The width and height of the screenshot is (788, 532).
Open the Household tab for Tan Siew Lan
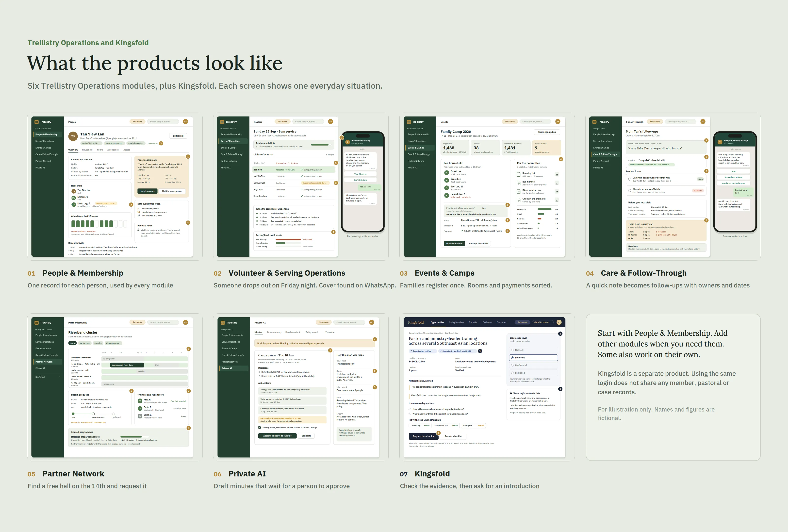pyautogui.click(x=87, y=150)
